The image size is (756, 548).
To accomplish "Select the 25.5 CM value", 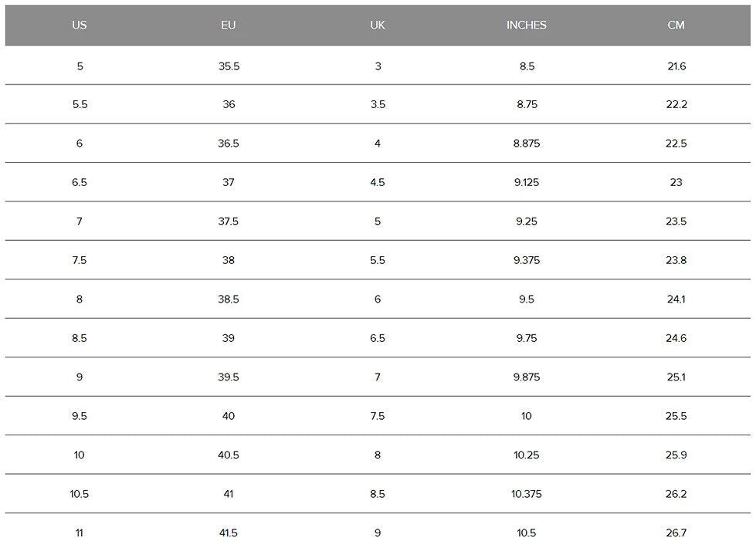I will tap(676, 417).
